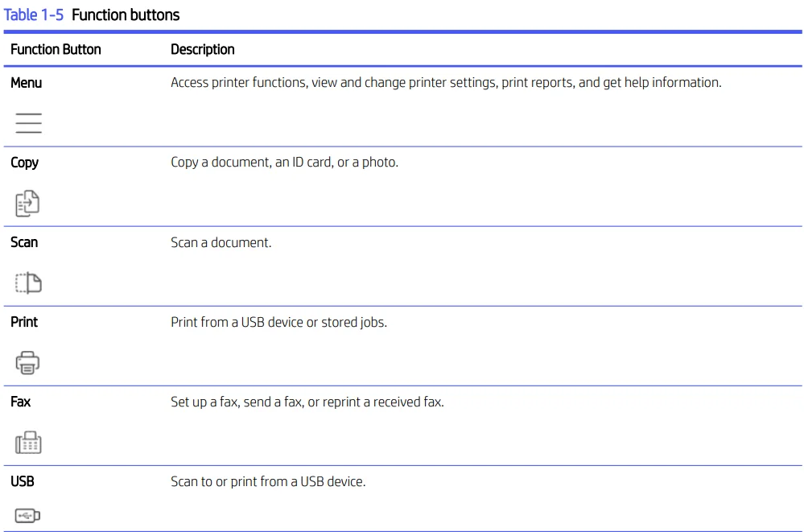Click the "Function Button" column header

[x=56, y=49]
